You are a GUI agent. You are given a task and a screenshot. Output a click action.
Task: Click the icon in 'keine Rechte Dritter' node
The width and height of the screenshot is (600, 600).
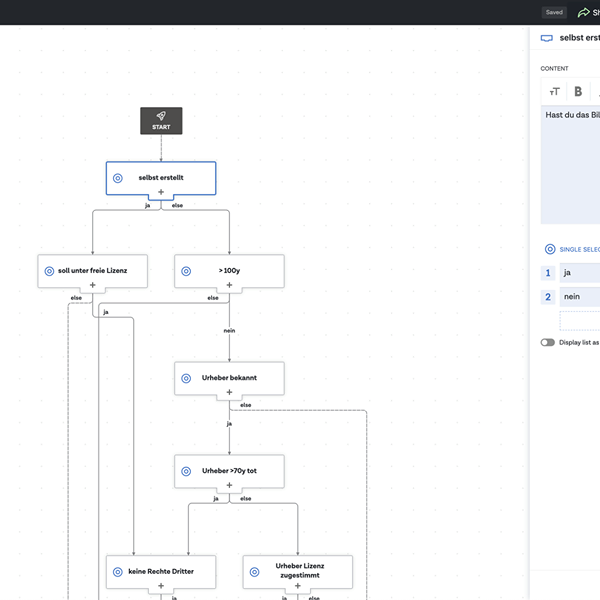tap(118, 572)
